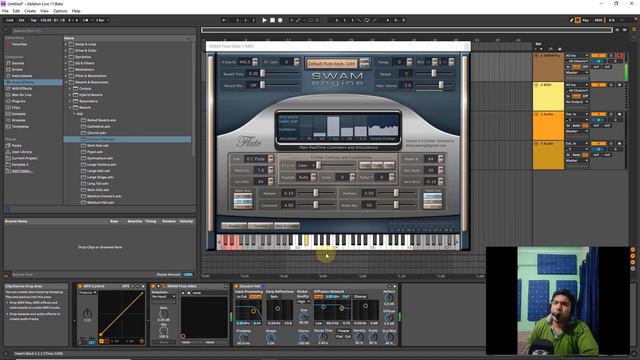Toggle track 2 MIDI activator button
640x360 pixels.
click(598, 85)
